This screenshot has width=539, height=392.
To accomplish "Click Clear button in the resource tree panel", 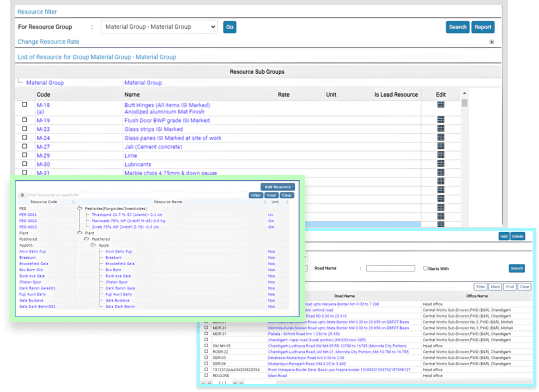I will [x=287, y=195].
